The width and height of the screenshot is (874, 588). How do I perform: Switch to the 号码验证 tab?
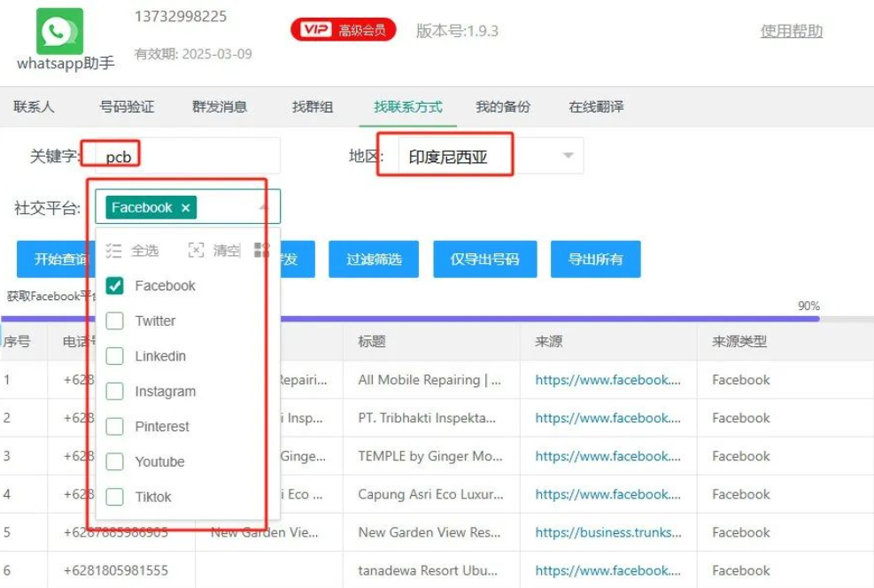[127, 106]
